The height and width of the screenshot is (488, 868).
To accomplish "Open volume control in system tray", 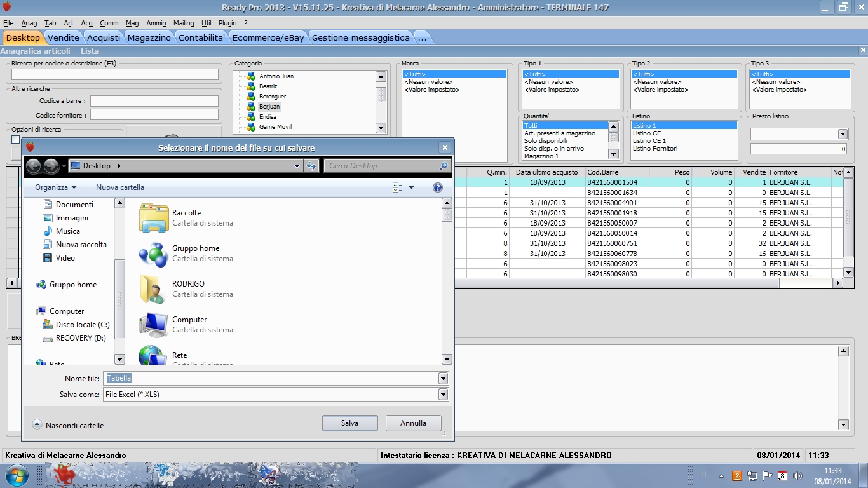I will tap(797, 475).
